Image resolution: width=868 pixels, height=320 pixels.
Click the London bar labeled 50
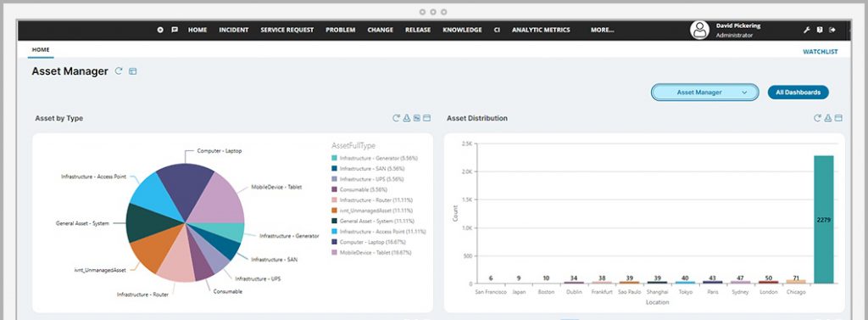(768, 283)
